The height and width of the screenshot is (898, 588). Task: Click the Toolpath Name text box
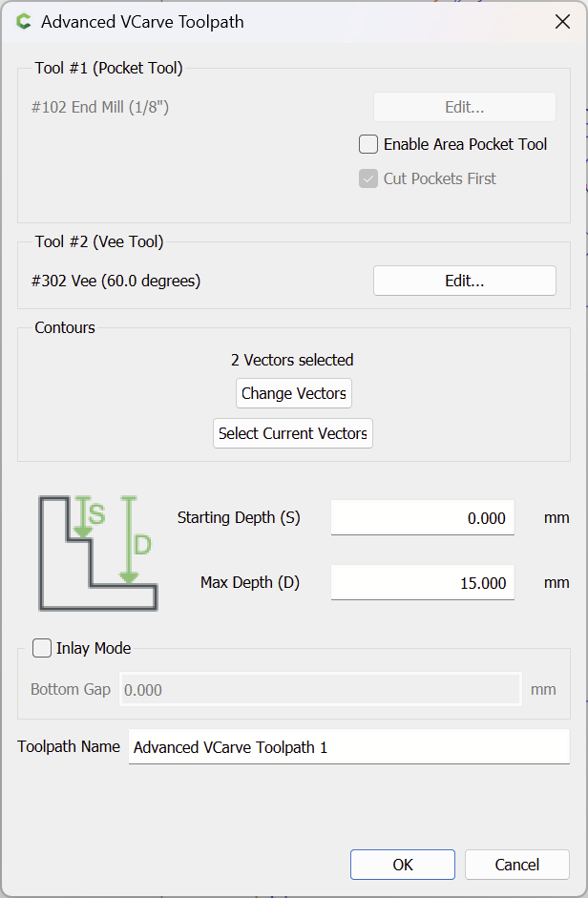pos(349,747)
